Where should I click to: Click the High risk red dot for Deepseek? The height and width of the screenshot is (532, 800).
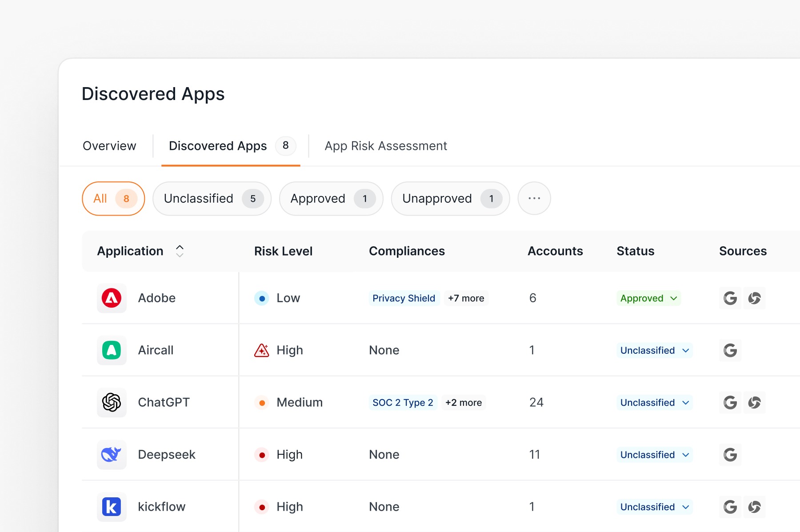(262, 455)
